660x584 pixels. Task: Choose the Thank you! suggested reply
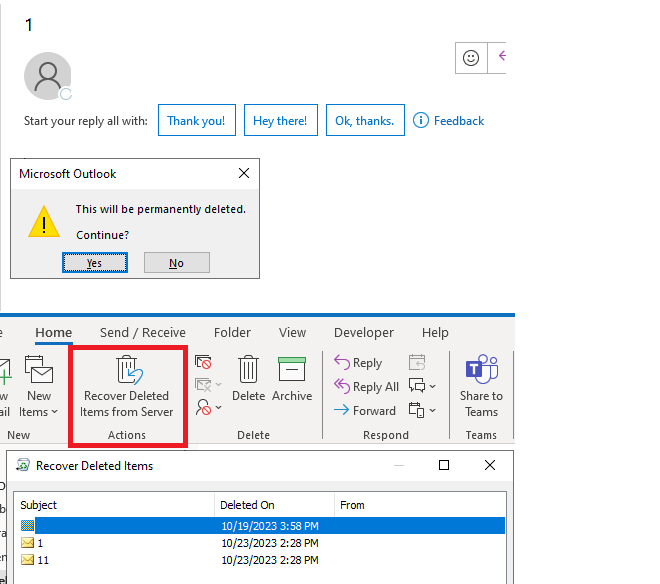[197, 120]
